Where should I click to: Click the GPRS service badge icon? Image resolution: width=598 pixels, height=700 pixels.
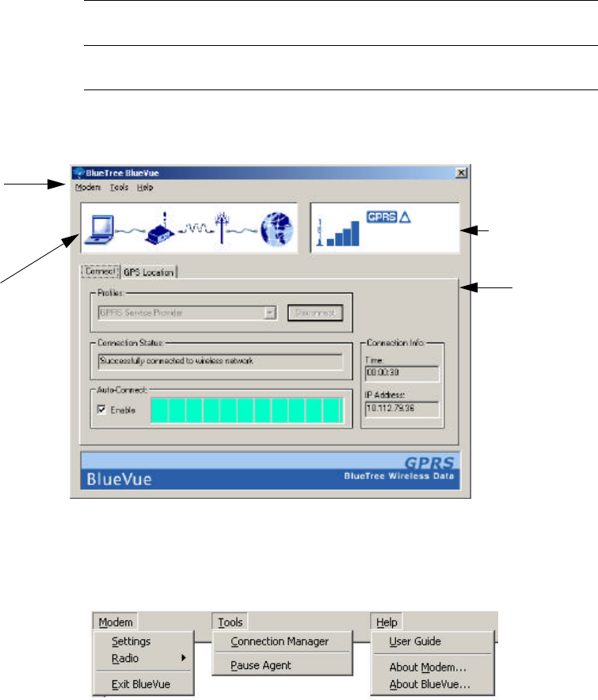coord(382,217)
